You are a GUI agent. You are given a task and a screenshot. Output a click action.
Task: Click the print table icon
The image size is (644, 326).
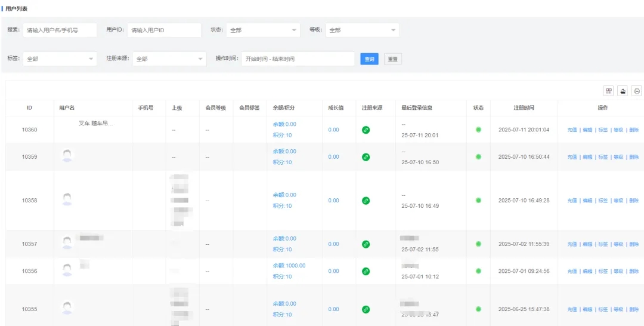click(637, 91)
